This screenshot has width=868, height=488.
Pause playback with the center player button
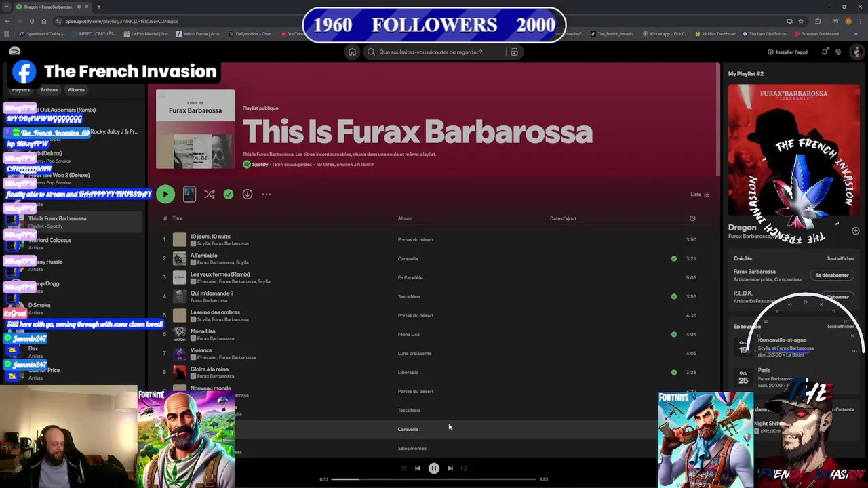[x=434, y=468]
